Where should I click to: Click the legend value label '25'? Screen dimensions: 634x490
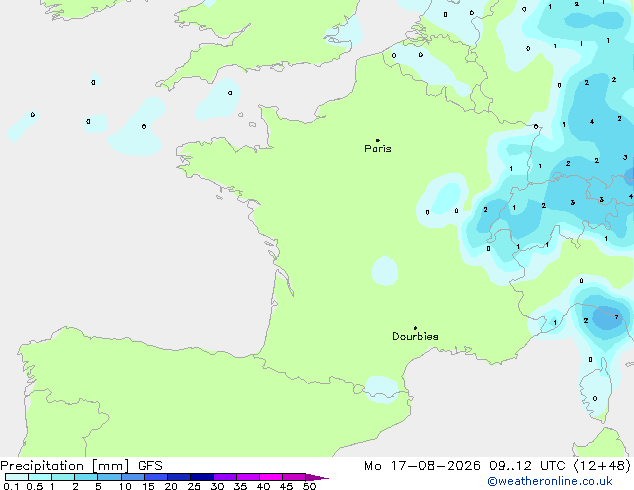point(194,486)
